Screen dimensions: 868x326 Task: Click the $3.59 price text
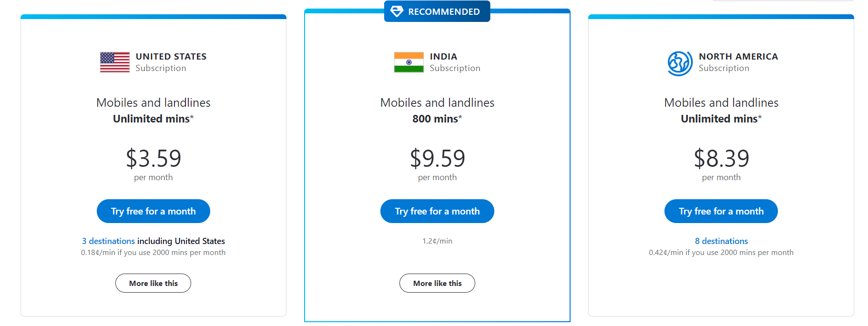coord(153,158)
